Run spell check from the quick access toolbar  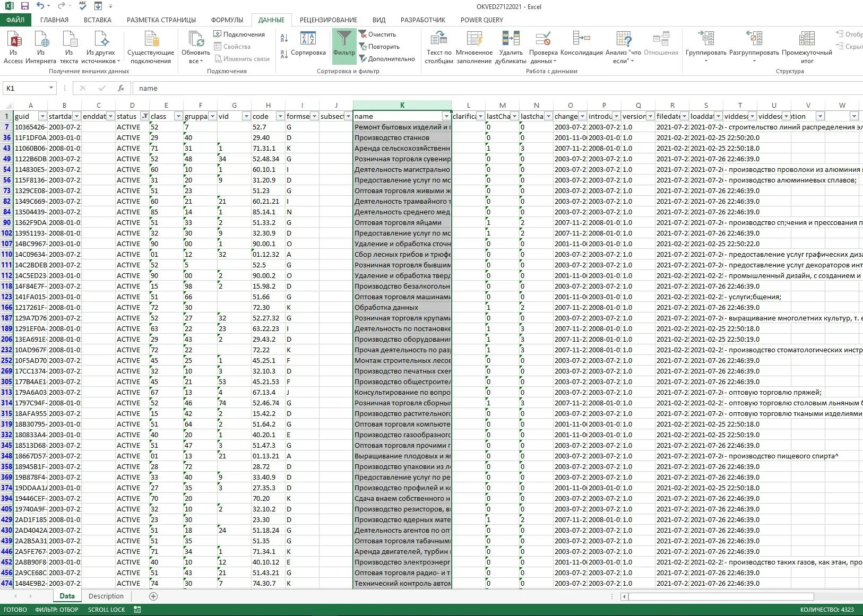pos(83,6)
